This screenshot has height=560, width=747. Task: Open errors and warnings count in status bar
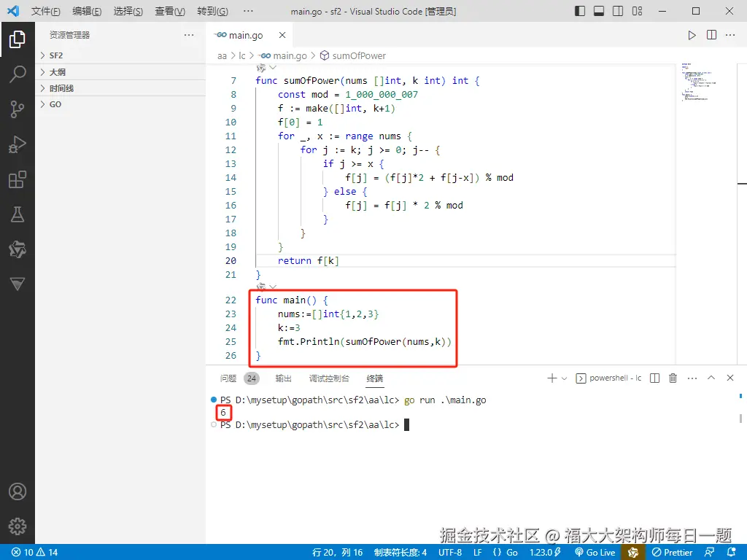35,552
